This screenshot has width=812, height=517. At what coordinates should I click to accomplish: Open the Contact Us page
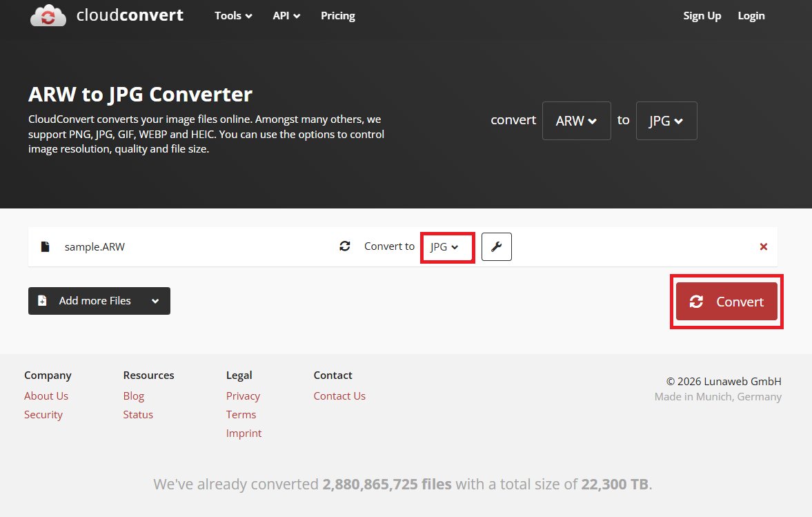pos(339,396)
